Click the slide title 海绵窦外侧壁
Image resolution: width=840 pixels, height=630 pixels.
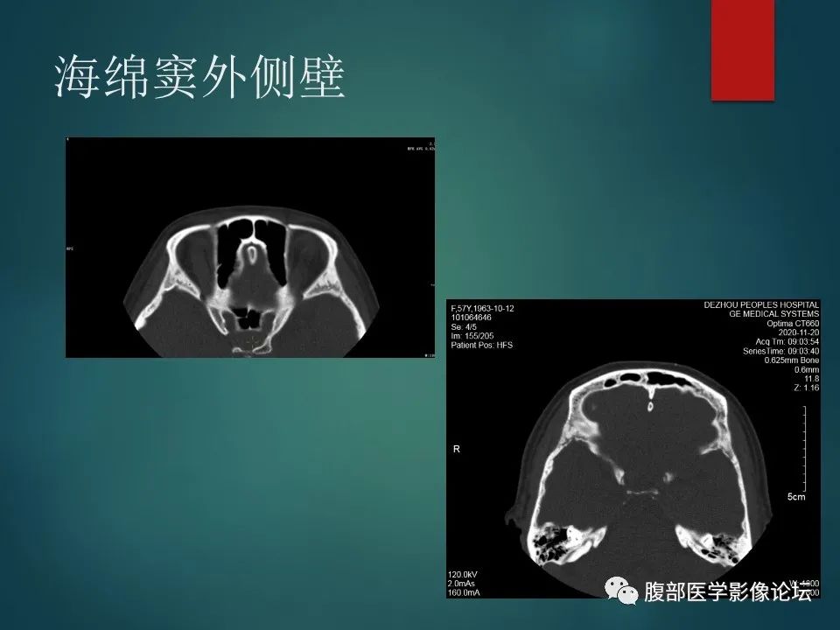click(x=199, y=78)
